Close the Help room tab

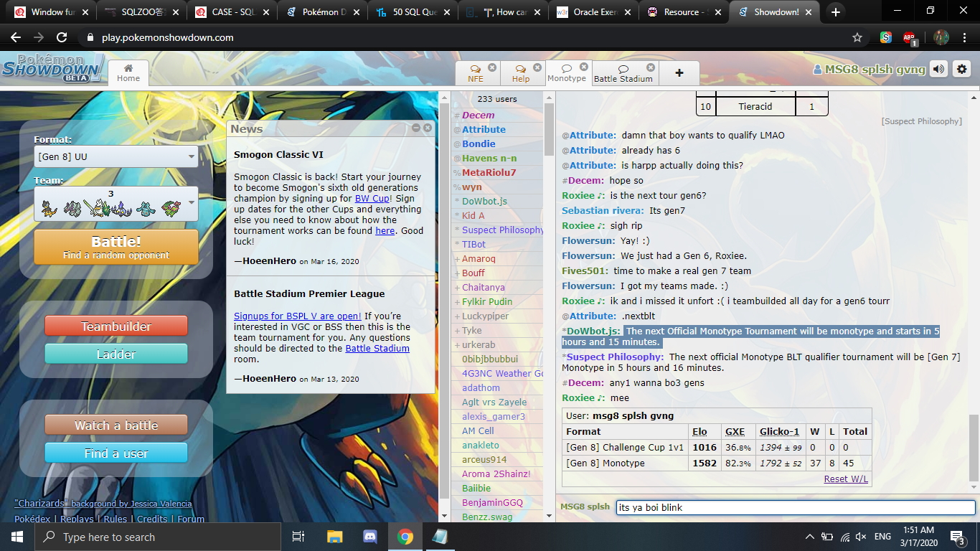point(538,67)
